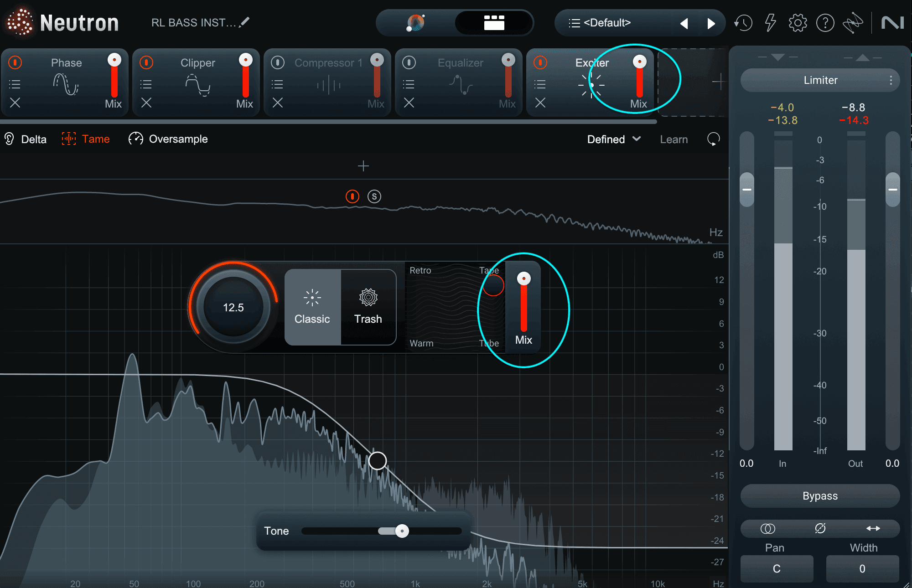Toggle Delta listening mode
Screen dimensions: 912x588
26,139
